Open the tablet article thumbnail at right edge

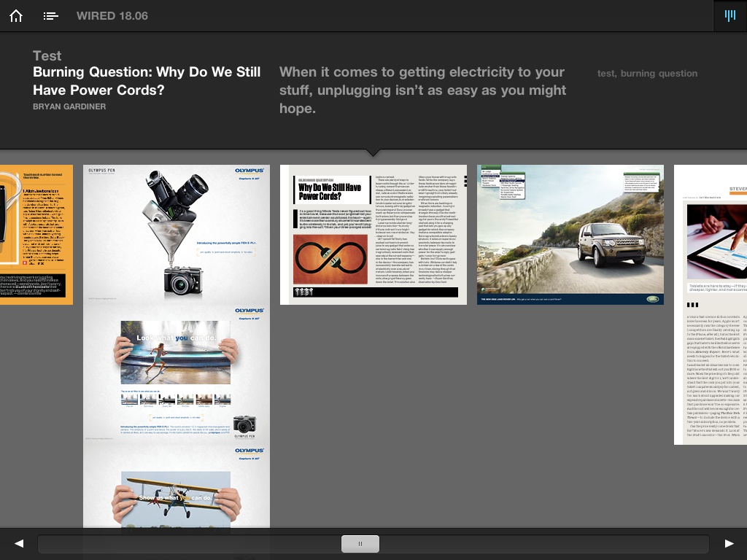click(x=711, y=305)
